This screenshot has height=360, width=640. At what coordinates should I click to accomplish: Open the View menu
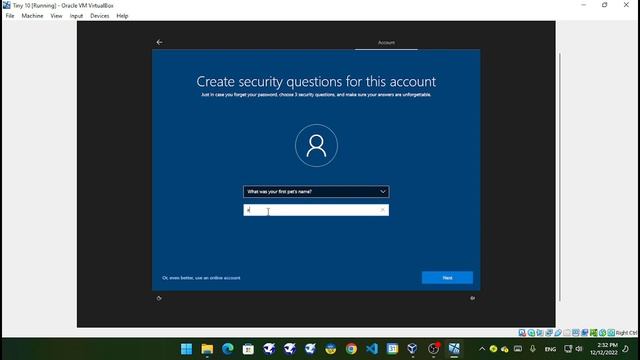tap(56, 16)
